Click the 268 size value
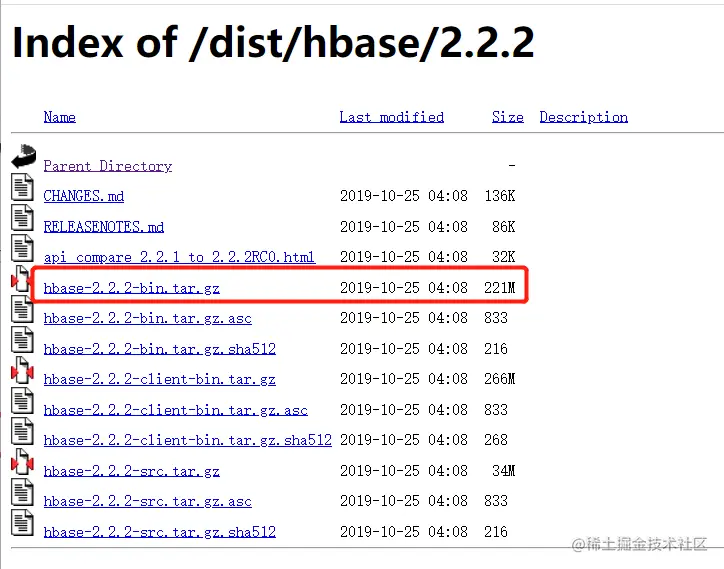The image size is (724, 569). pyautogui.click(x=496, y=440)
